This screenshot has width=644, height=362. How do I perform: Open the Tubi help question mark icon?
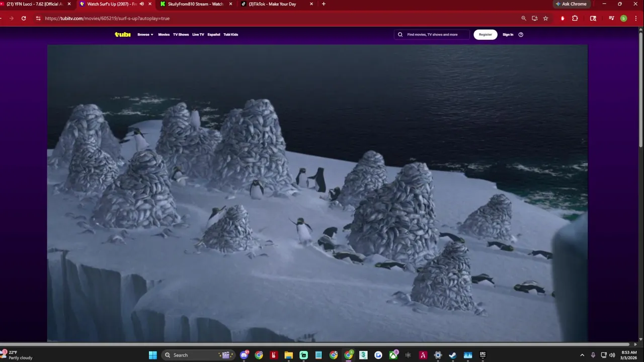pos(521,35)
